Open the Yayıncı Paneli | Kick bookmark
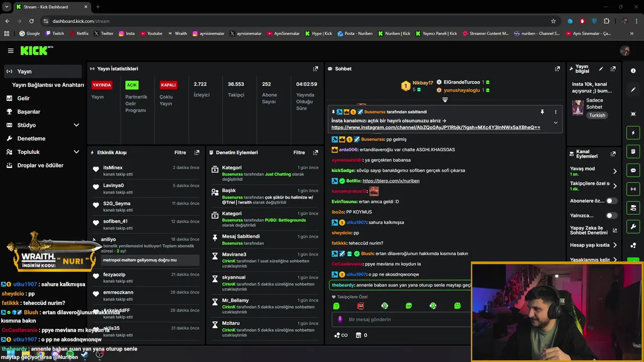644x362 pixels. coord(436,34)
